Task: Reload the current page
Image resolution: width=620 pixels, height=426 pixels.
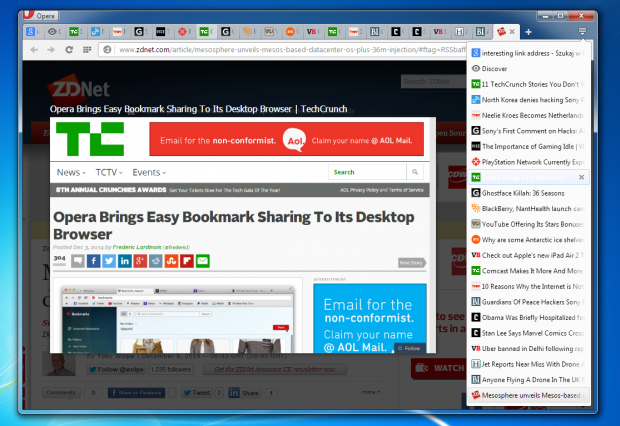Action: pyautogui.click(x=69, y=49)
